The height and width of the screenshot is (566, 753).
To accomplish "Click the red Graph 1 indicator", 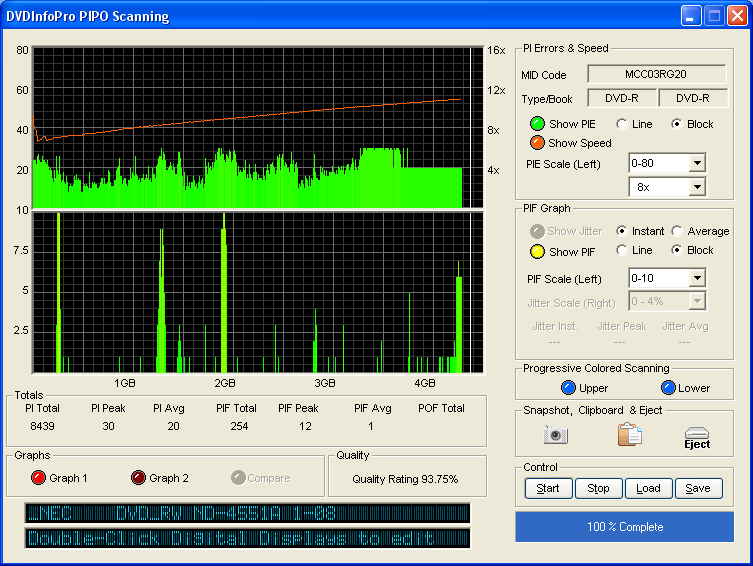I will pos(39,478).
